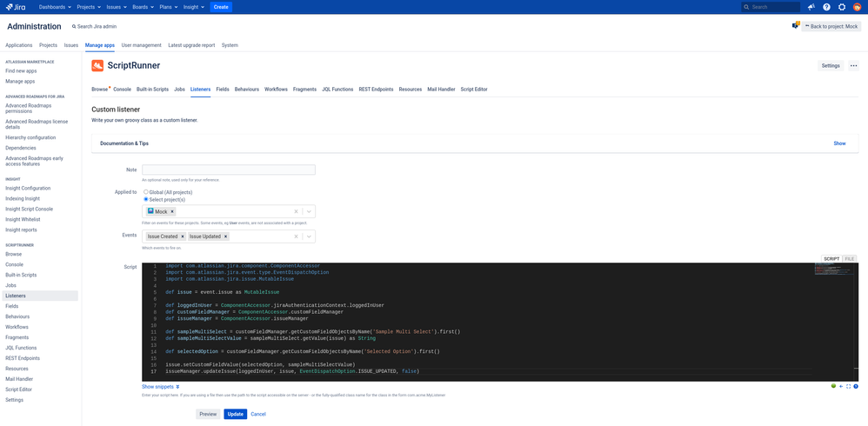Click the script editor vertical scrollbar

pyautogui.click(x=857, y=321)
